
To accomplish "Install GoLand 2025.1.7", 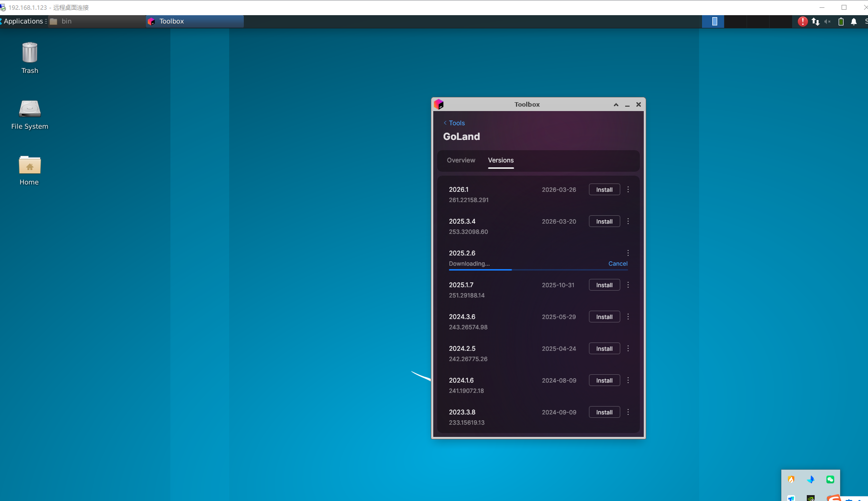I will click(x=604, y=285).
